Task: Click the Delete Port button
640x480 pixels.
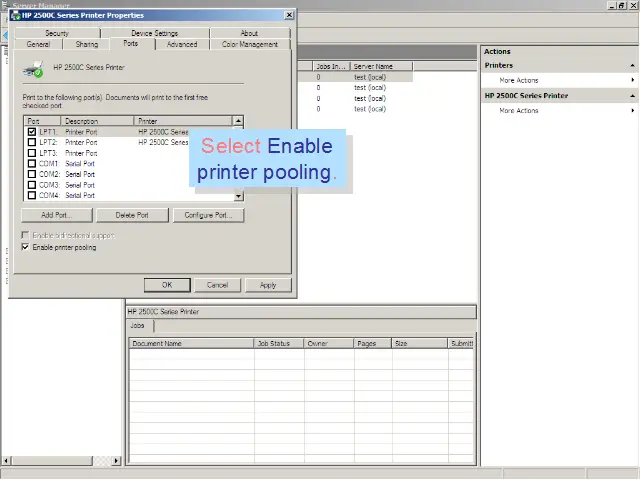Action: coord(132,215)
